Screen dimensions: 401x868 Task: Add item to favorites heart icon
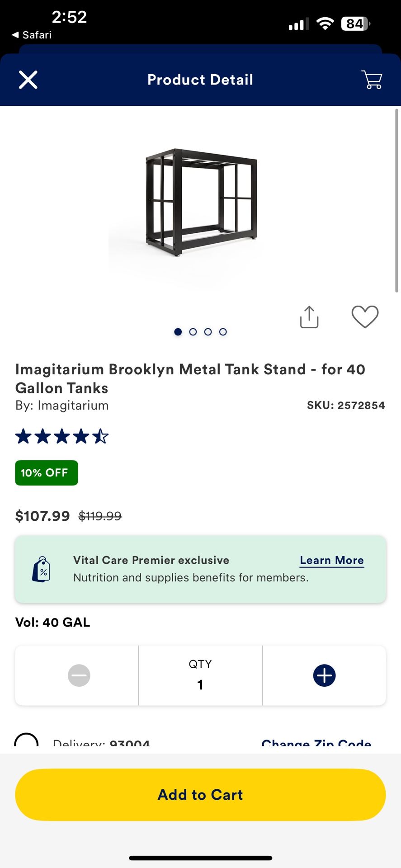(x=365, y=316)
